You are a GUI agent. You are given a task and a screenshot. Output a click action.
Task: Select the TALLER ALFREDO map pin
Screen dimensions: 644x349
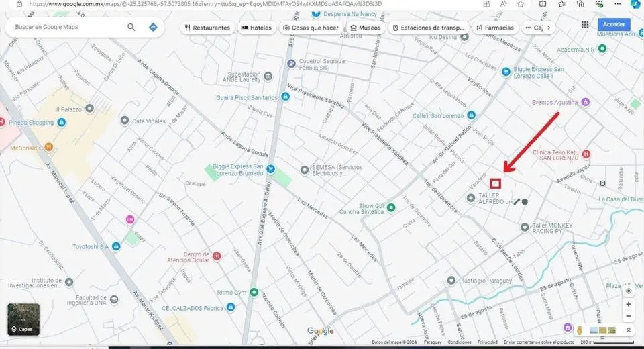(471, 198)
